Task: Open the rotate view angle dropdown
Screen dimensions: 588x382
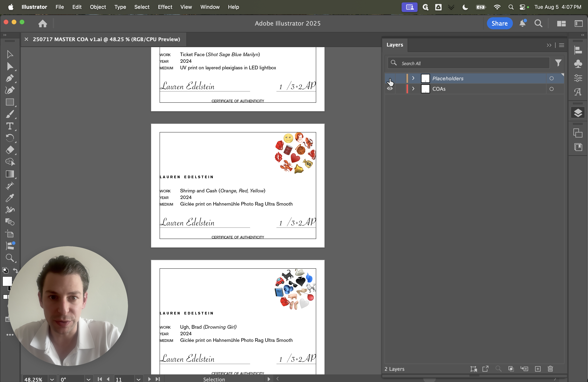Action: click(x=88, y=379)
